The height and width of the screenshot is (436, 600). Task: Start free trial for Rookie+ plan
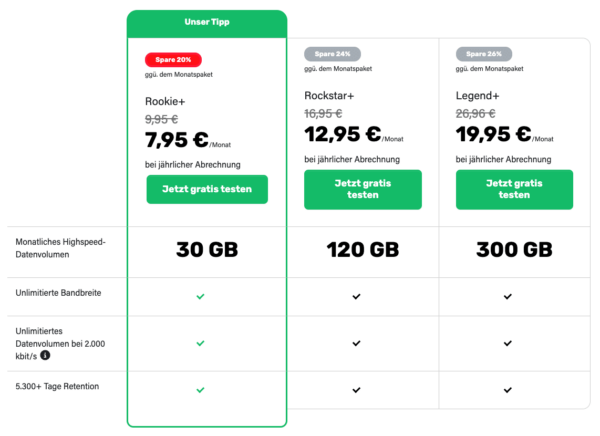(207, 189)
